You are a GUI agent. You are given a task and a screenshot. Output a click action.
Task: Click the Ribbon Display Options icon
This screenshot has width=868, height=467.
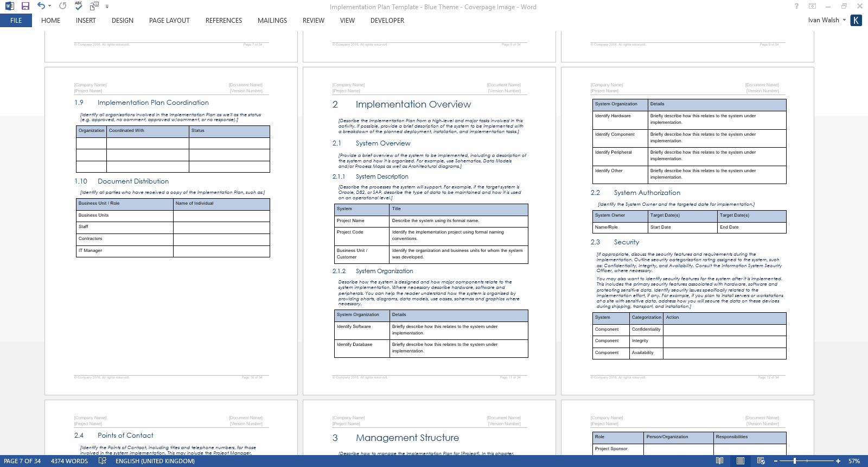click(812, 7)
